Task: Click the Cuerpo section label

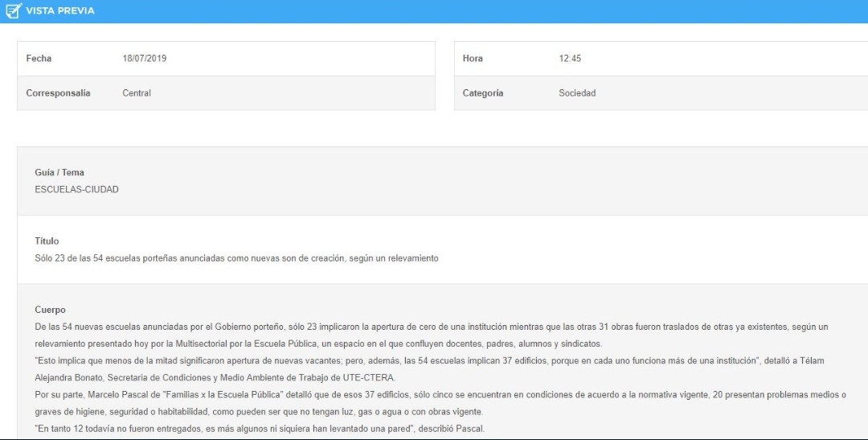Action: (x=50, y=310)
